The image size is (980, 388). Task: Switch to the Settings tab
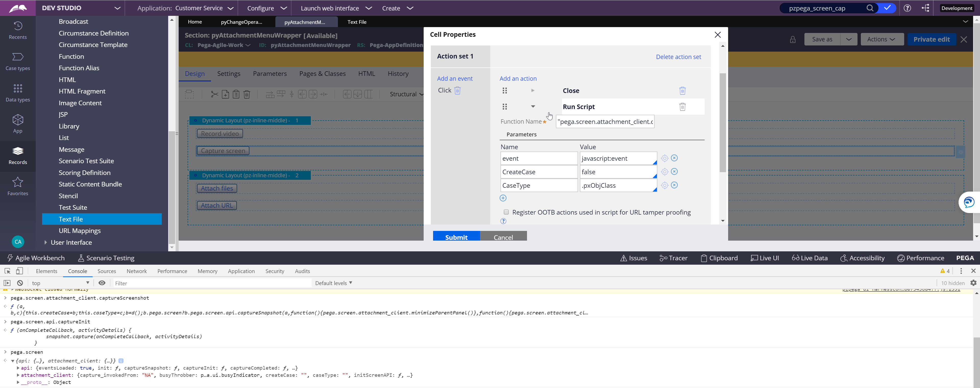(x=229, y=74)
